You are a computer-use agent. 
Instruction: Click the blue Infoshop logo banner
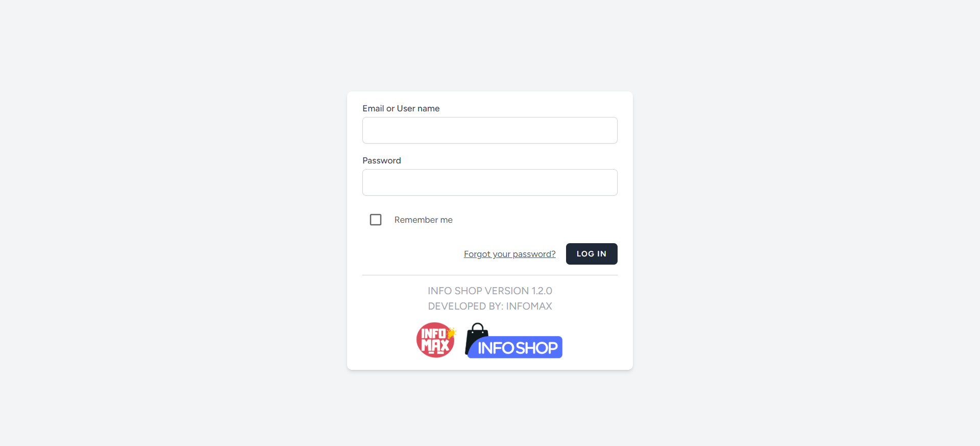(x=516, y=348)
